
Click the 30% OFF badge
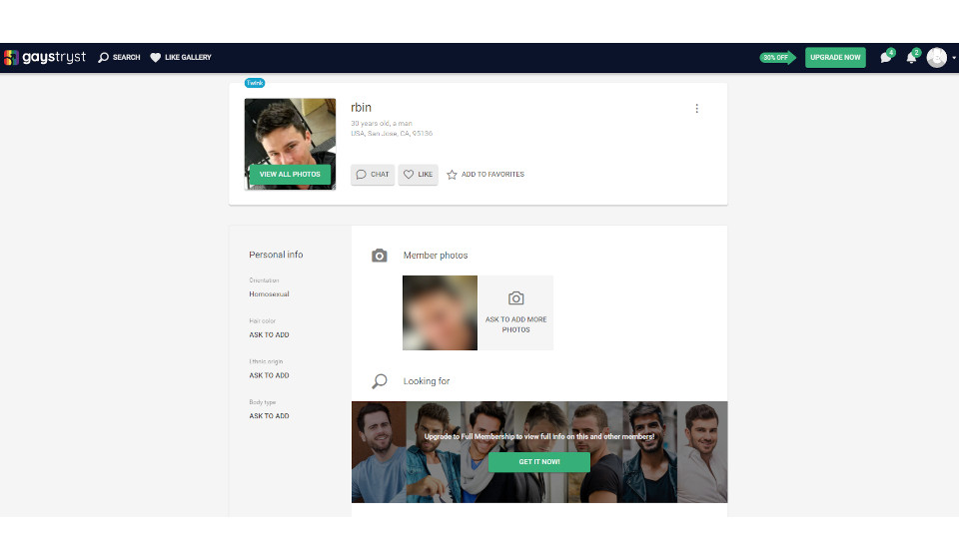click(x=777, y=58)
